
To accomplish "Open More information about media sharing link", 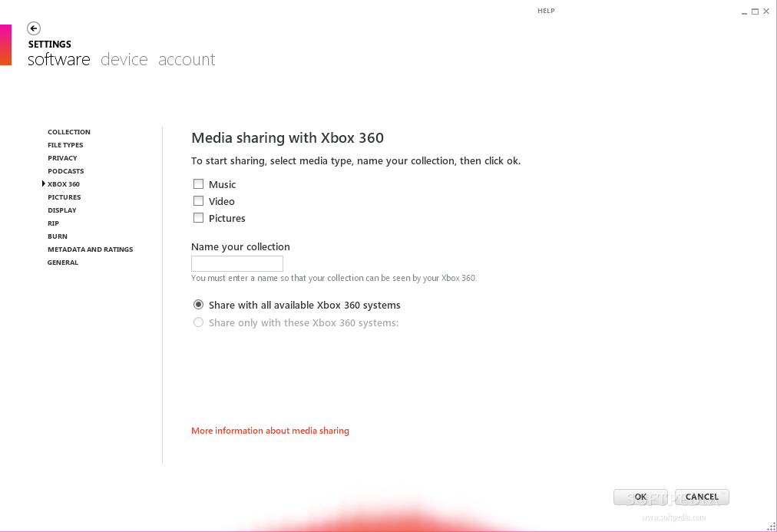I will click(270, 431).
